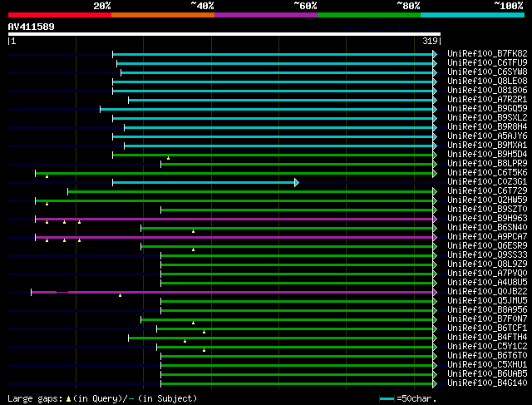
Task: Click the purple alignment bar for B9H963
Action: [x=234, y=220]
